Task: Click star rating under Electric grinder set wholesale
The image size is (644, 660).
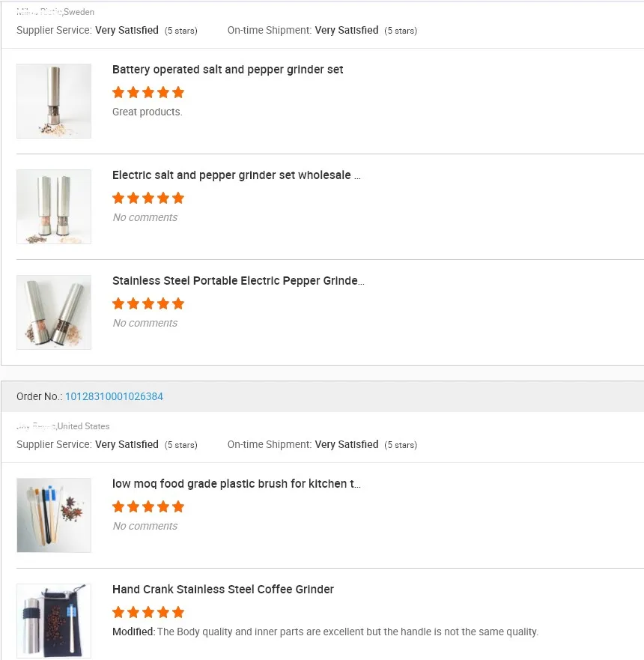Action: (x=148, y=199)
